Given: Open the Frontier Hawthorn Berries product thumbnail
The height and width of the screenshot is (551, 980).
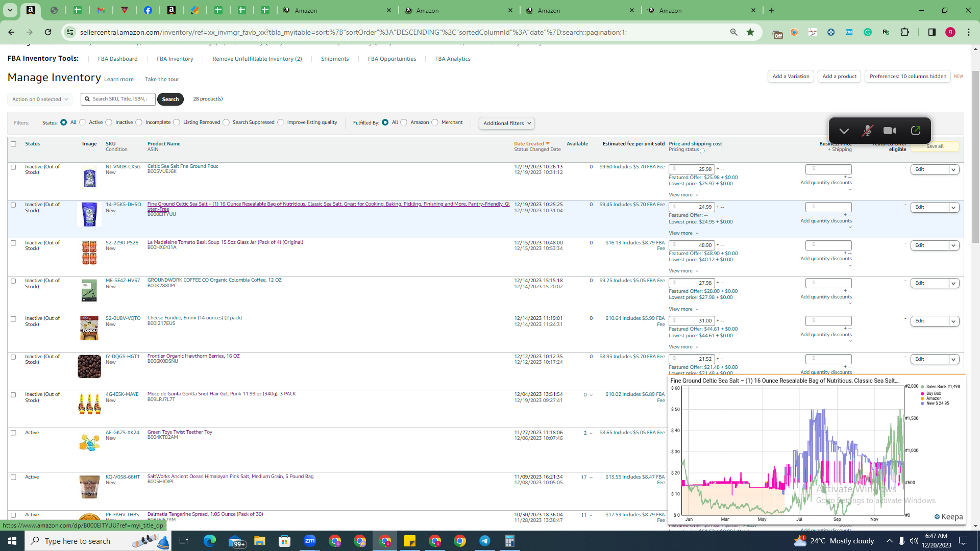Looking at the screenshot, I should [89, 367].
